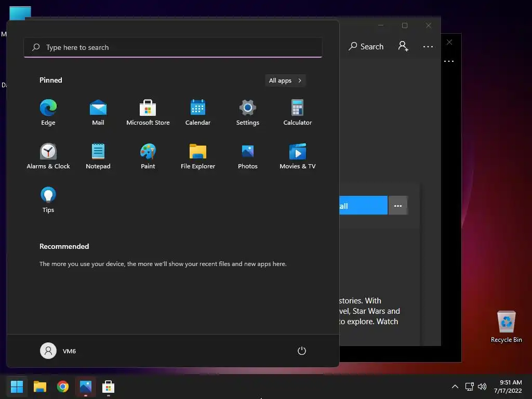Maximize the background app window
532x399 pixels.
pos(404,25)
